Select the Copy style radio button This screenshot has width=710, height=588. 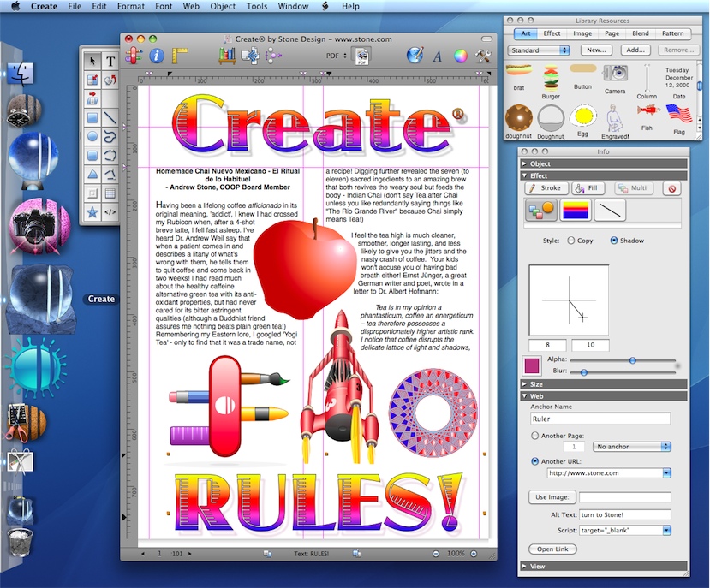coord(571,241)
